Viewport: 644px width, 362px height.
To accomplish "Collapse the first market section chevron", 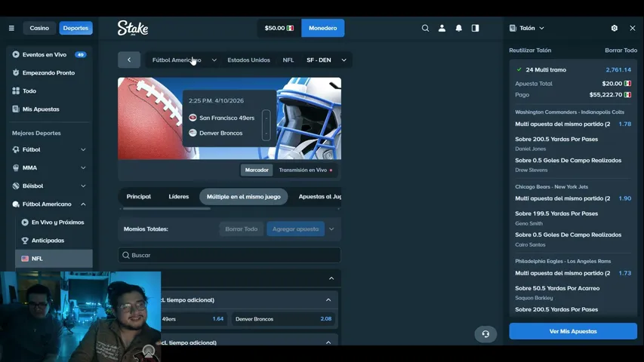I will [x=331, y=278].
